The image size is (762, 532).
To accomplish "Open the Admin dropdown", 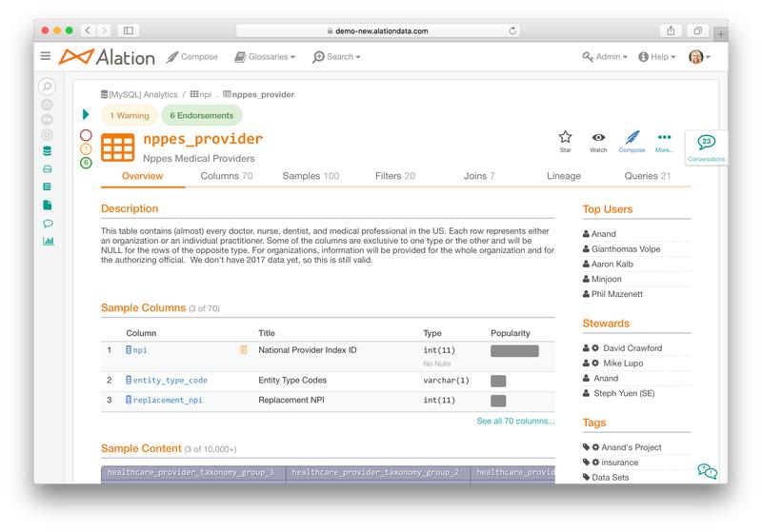I will point(605,57).
